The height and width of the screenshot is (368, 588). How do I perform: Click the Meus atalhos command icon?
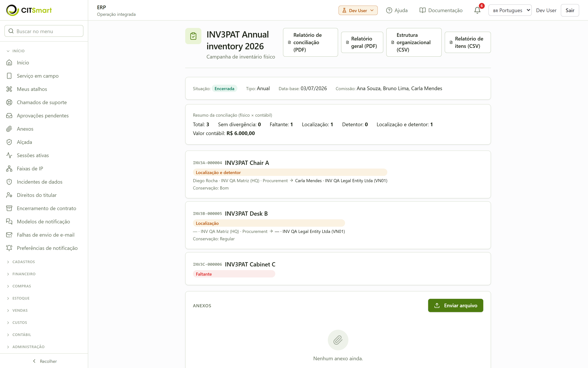pyautogui.click(x=9, y=89)
